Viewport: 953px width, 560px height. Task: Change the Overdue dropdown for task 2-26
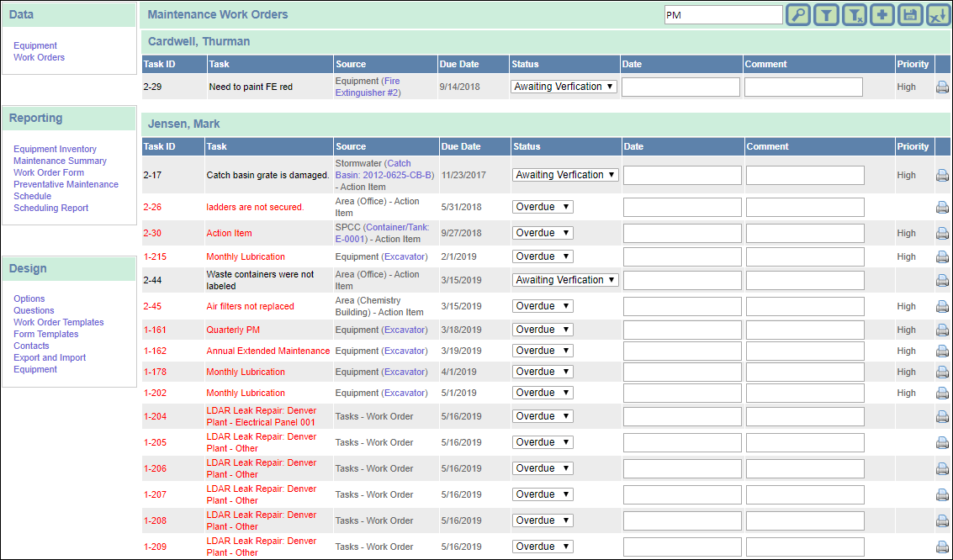pos(543,207)
